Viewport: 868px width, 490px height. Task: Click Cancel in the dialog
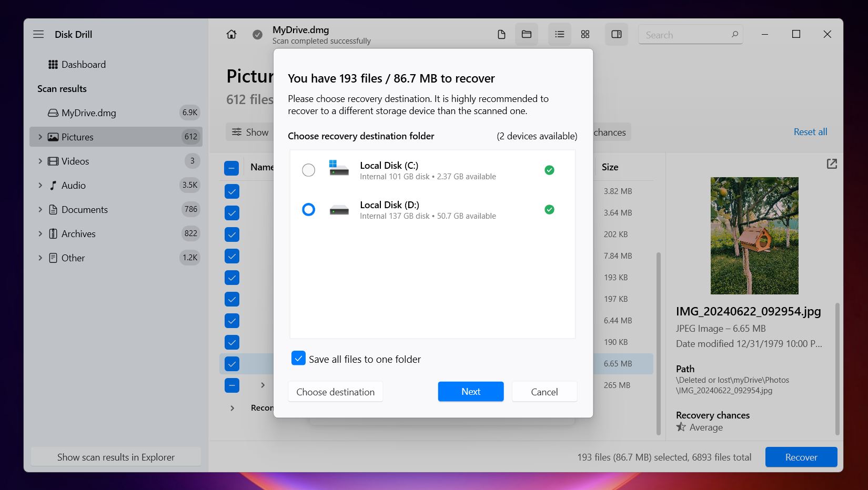[544, 392]
